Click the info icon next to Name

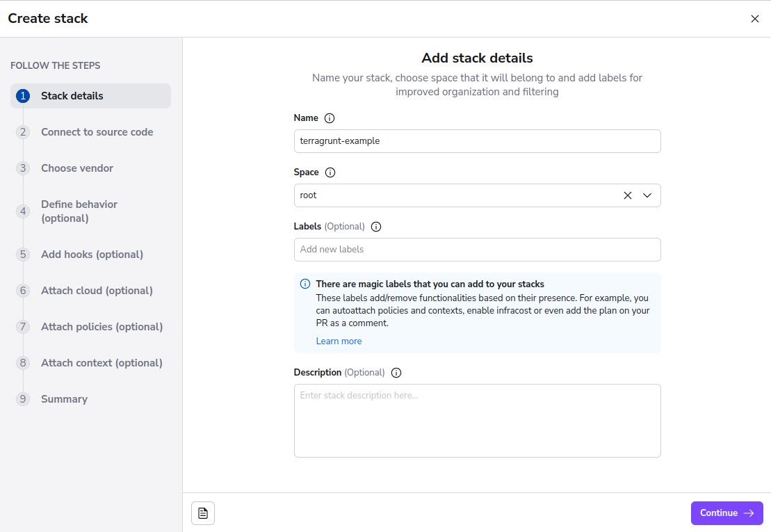pos(330,118)
